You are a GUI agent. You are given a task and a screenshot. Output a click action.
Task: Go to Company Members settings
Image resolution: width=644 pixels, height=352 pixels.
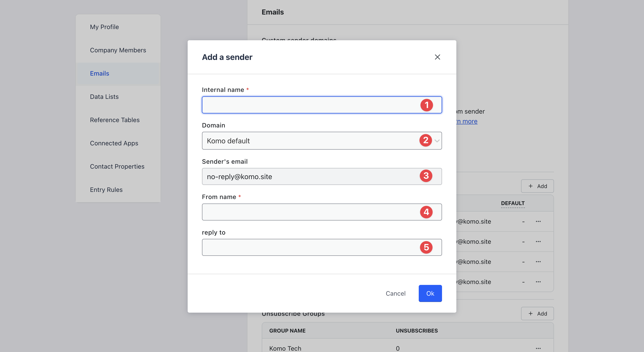pyautogui.click(x=118, y=50)
